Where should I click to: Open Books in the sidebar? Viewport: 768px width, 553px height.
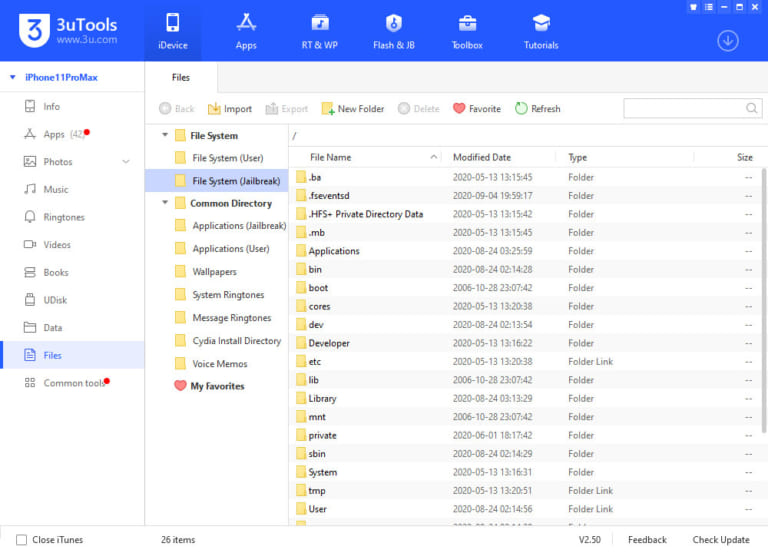72,272
